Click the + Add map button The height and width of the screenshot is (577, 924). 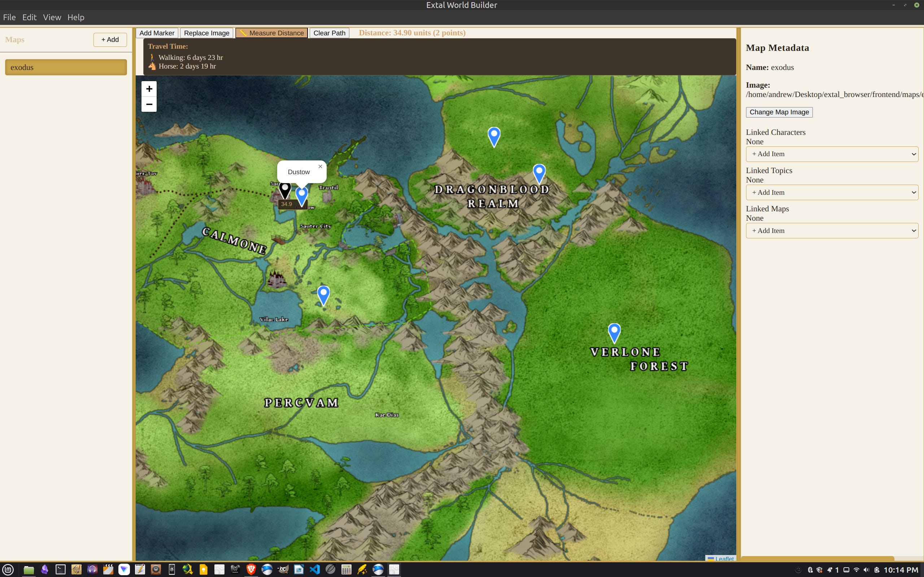110,40
